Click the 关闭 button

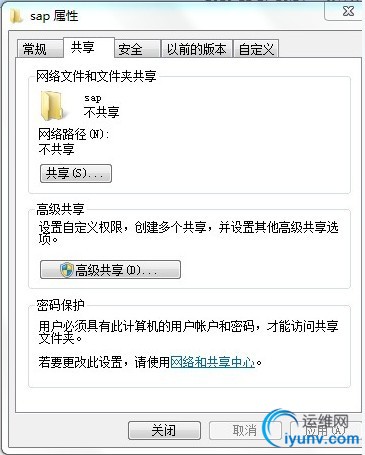[164, 430]
